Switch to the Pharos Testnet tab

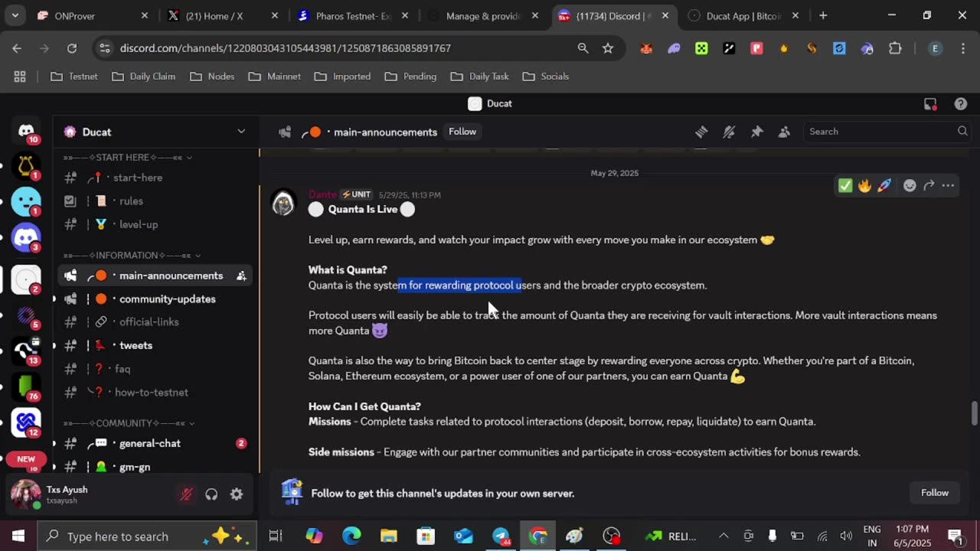click(x=354, y=15)
